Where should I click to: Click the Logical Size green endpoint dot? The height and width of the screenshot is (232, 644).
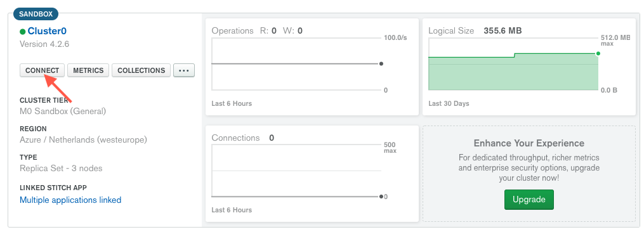[x=598, y=53]
